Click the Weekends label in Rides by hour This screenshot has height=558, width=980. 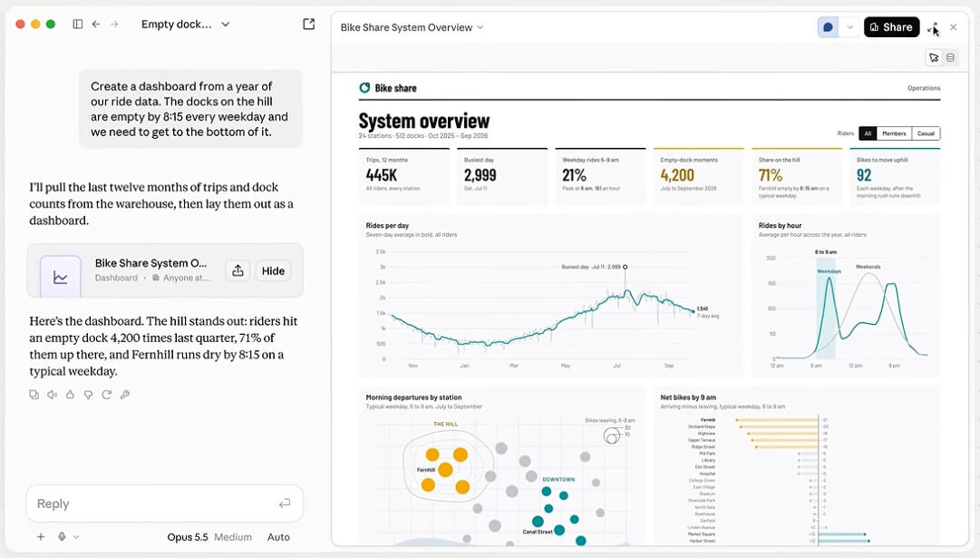pos(868,267)
